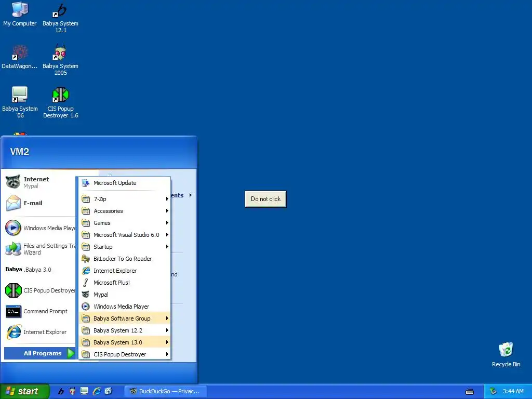
Task: Click the Windows start button
Action: (24, 391)
